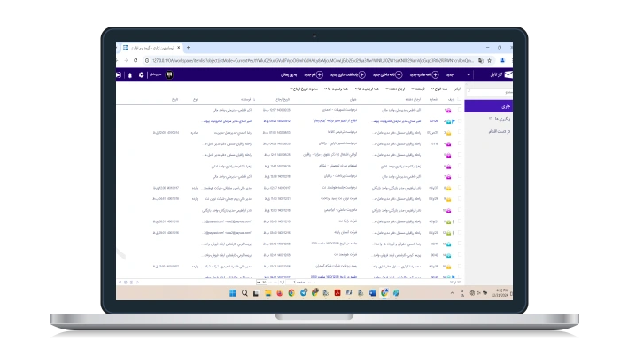628x364 pixels.
Task: Open the همه ارجحیت ها filter dropdown
Action: (x=367, y=89)
